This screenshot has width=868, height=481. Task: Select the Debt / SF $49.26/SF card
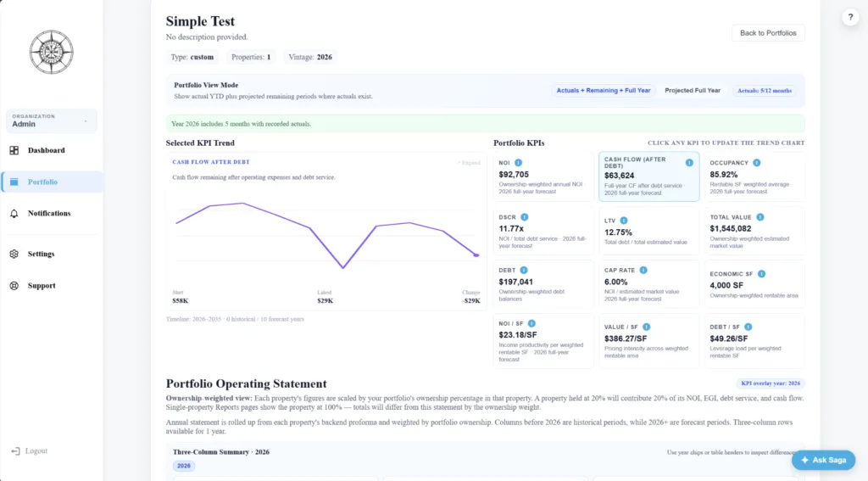click(754, 341)
